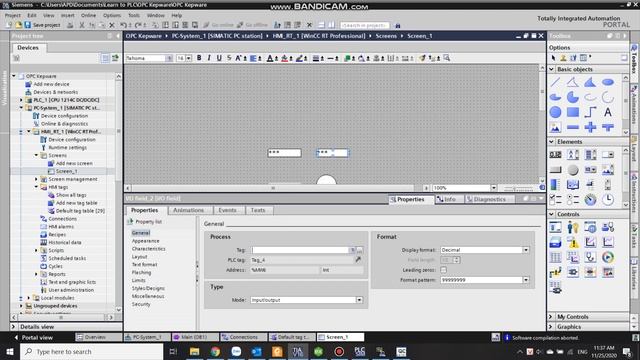Viewport: 640px width, 360px height.
Task: Collapse the Screens tree folder
Action: (36, 156)
